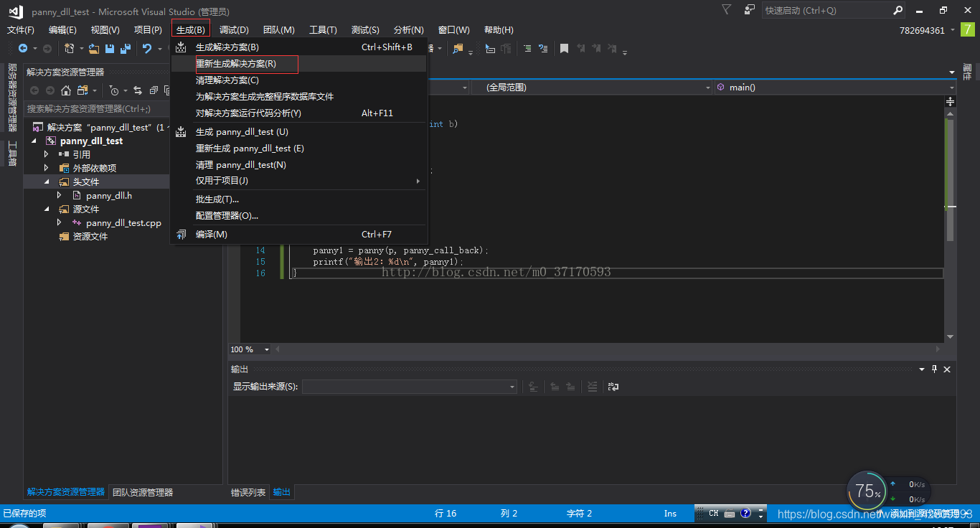Click the CH input language indicator
The height and width of the screenshot is (528, 980).
coord(714,513)
